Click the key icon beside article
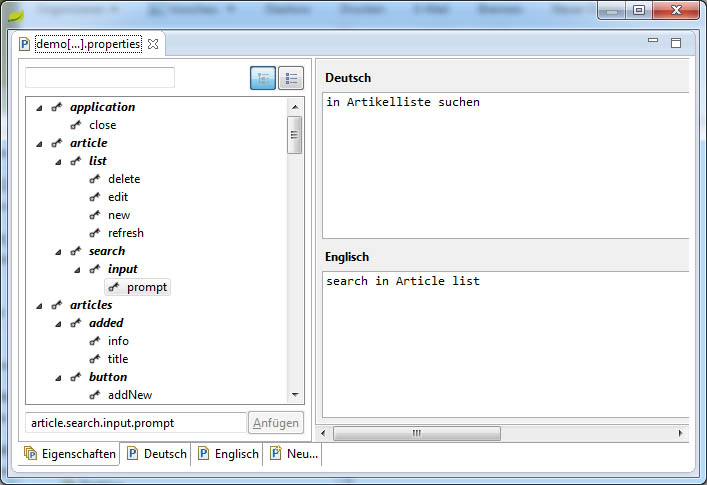 pos(57,143)
